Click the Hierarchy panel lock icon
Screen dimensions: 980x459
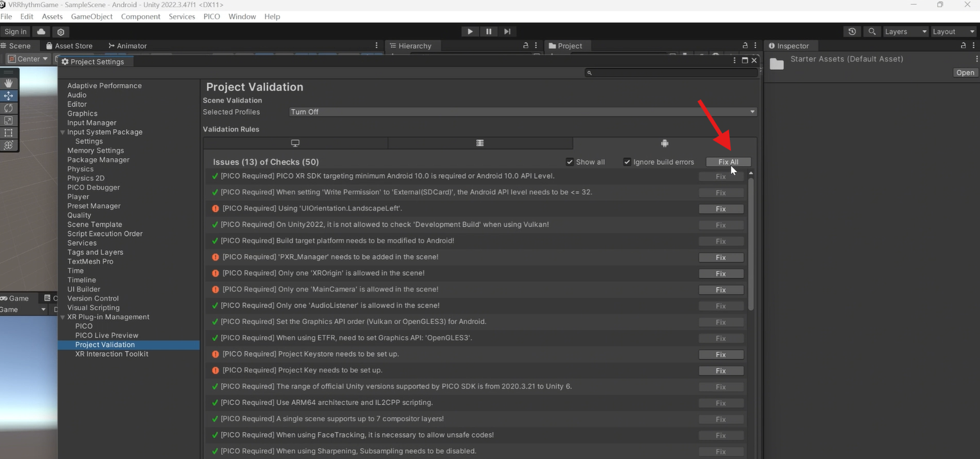[526, 46]
